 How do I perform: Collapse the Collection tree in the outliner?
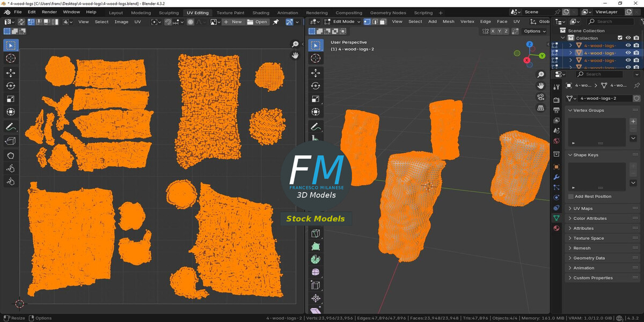tap(563, 38)
